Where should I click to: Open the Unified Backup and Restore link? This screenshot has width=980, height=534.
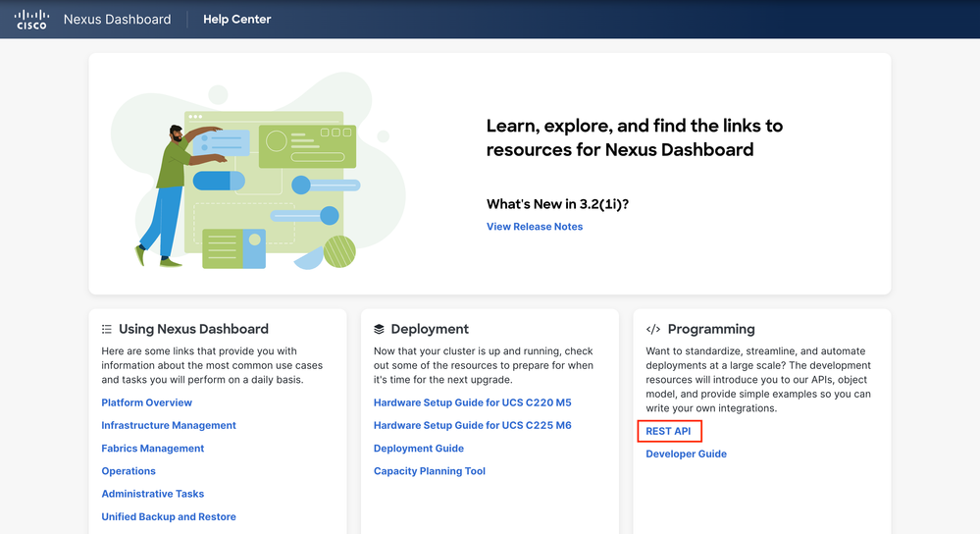click(169, 516)
